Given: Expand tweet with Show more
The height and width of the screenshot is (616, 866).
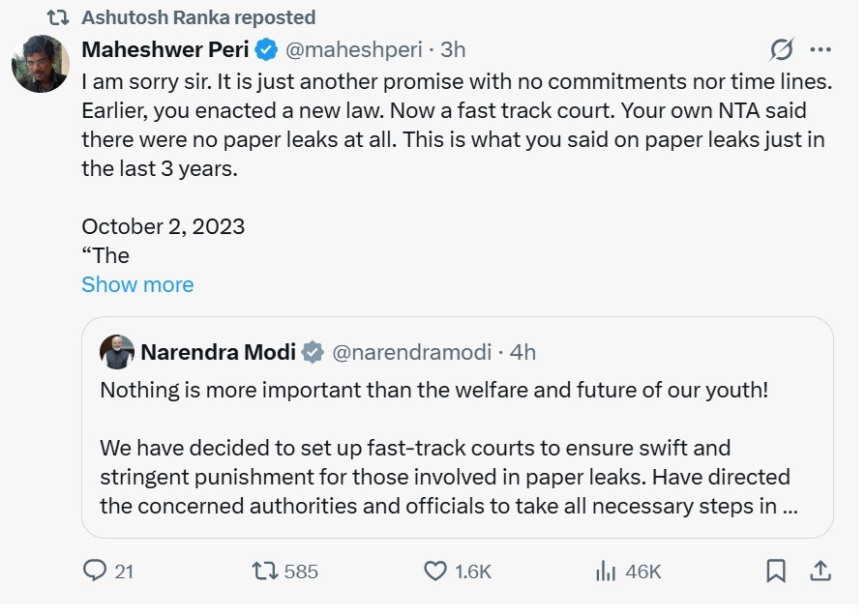Looking at the screenshot, I should click(137, 284).
